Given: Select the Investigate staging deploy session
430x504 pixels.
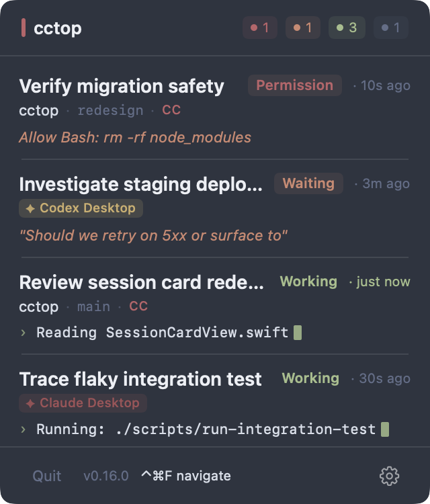Looking at the screenshot, I should click(x=215, y=208).
